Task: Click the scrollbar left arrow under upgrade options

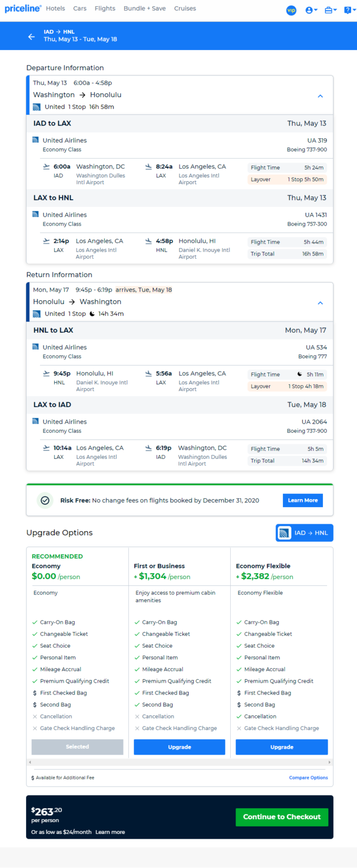Action: click(30, 762)
